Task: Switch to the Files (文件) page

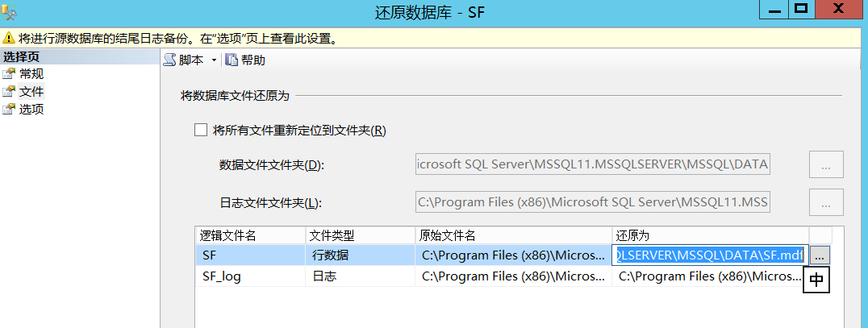Action: pos(31,92)
